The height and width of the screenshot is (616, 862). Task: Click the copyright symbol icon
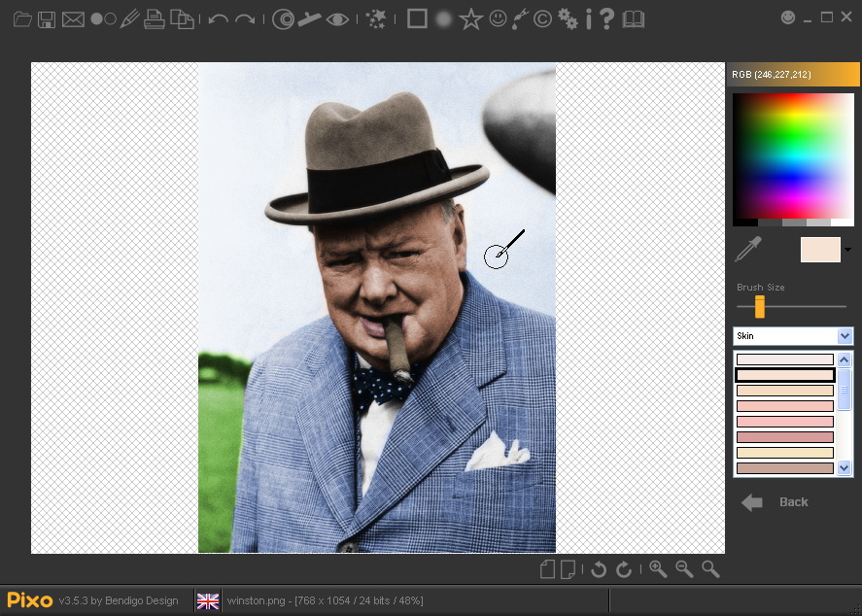(542, 19)
